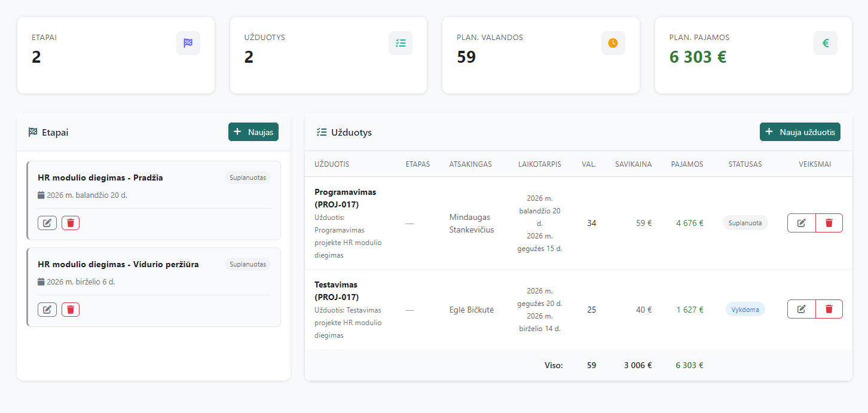The height and width of the screenshot is (413, 868).
Task: Delete the 'Vidurio peržiūra' stage
Action: [71, 310]
